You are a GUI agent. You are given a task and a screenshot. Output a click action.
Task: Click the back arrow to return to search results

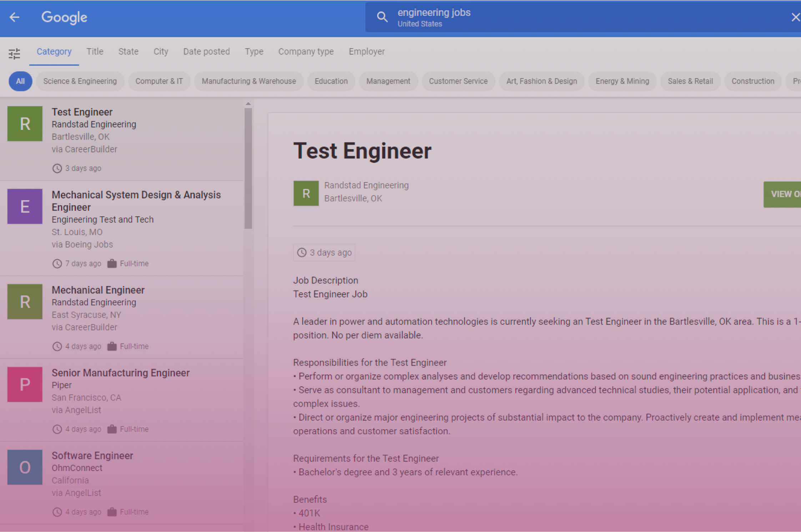click(x=14, y=17)
